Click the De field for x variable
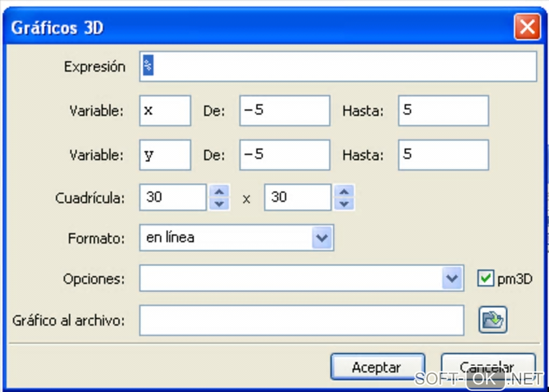 click(x=284, y=111)
